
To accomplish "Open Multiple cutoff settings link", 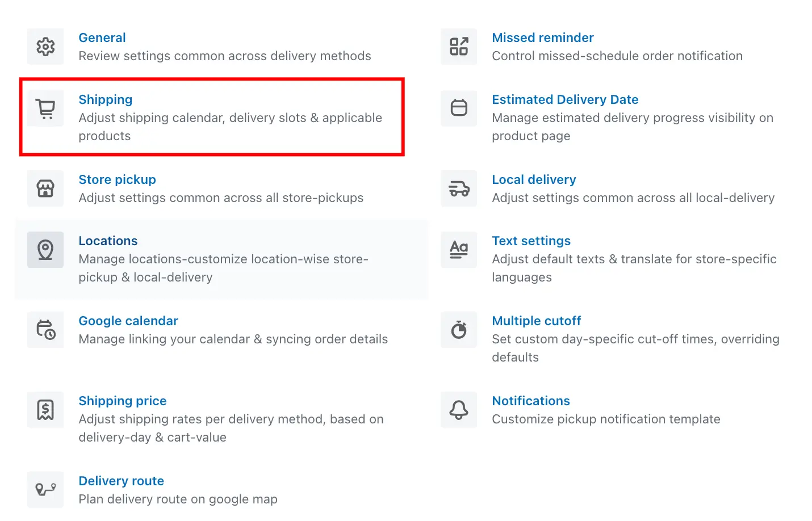I will pyautogui.click(x=537, y=321).
